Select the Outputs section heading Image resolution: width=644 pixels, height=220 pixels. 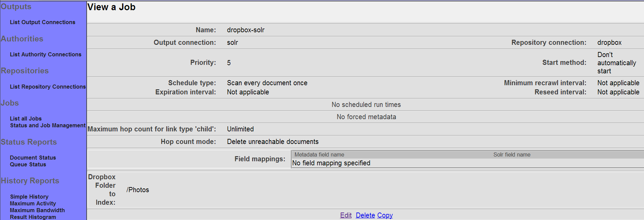16,7
